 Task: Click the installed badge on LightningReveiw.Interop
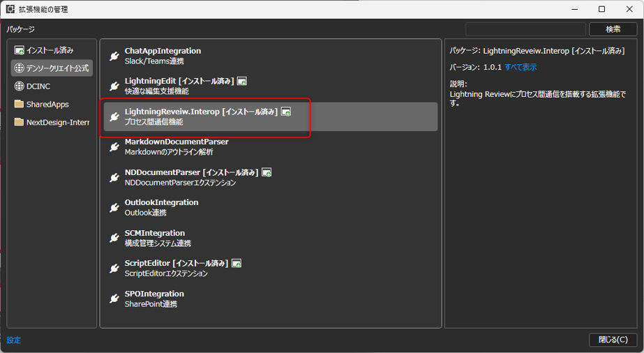click(286, 112)
